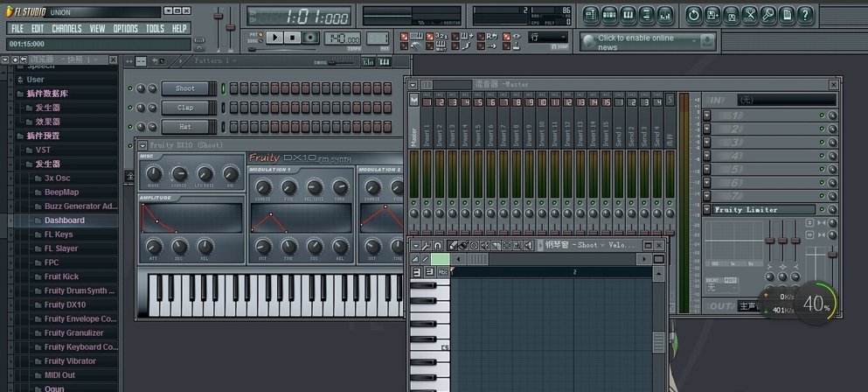The width and height of the screenshot is (868, 392).
Task: Open the piano roll options menu arrow
Action: point(416,245)
